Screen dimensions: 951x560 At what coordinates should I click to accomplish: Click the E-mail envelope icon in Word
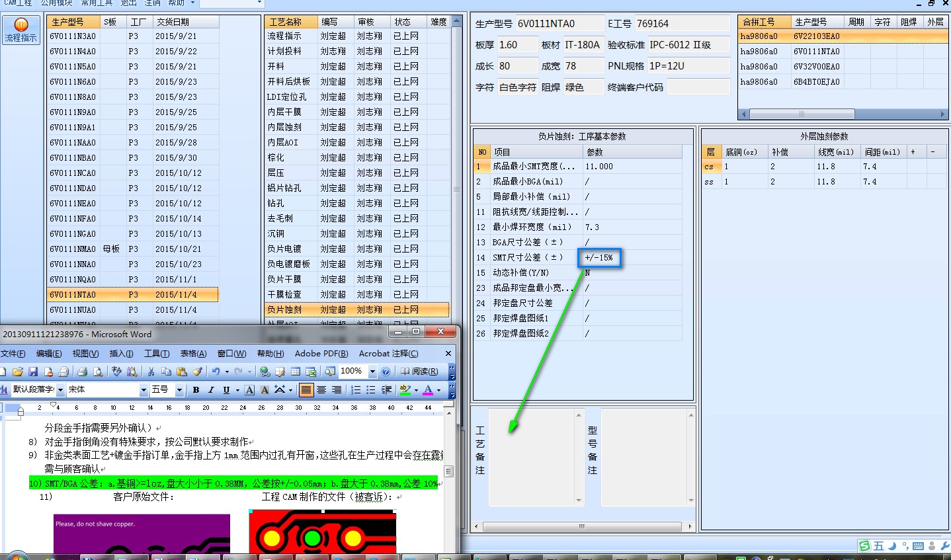pos(64,372)
